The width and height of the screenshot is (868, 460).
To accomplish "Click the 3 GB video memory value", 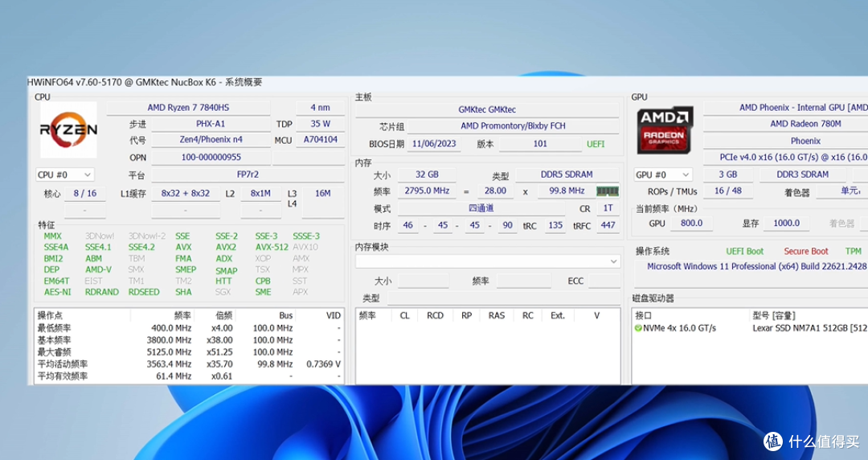I will click(728, 174).
